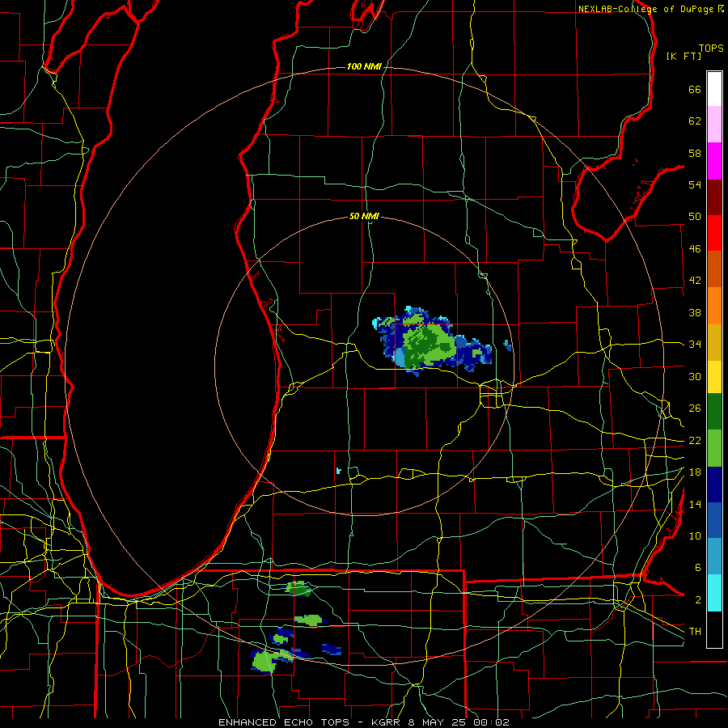
Task: Click the small cyan echo speck south of center
Action: pos(338,471)
